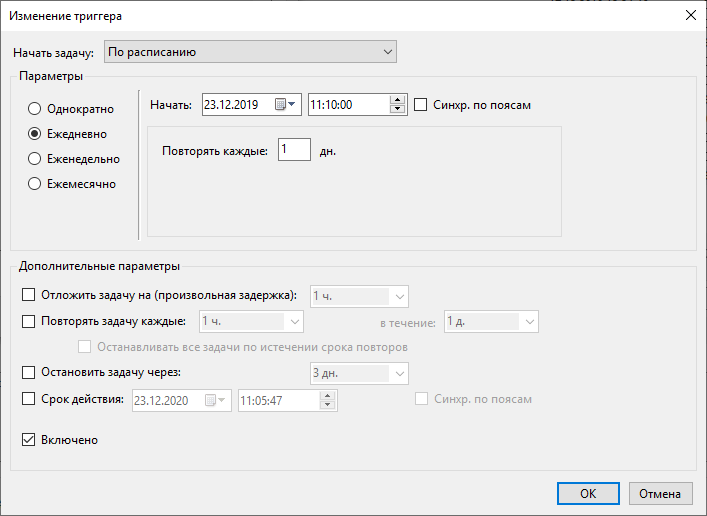The image size is (707, 516).
Task: Enable Синхр. по поясам next to start time
Action: pos(420,105)
